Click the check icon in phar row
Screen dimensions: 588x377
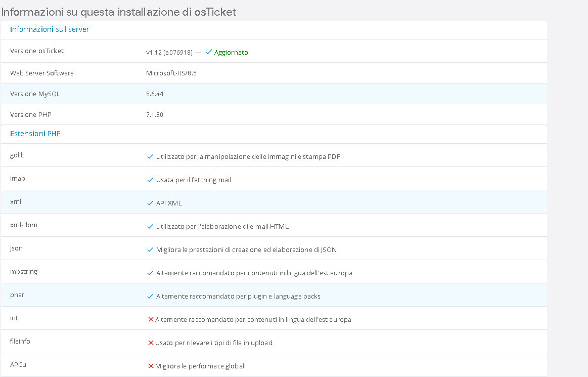click(150, 296)
